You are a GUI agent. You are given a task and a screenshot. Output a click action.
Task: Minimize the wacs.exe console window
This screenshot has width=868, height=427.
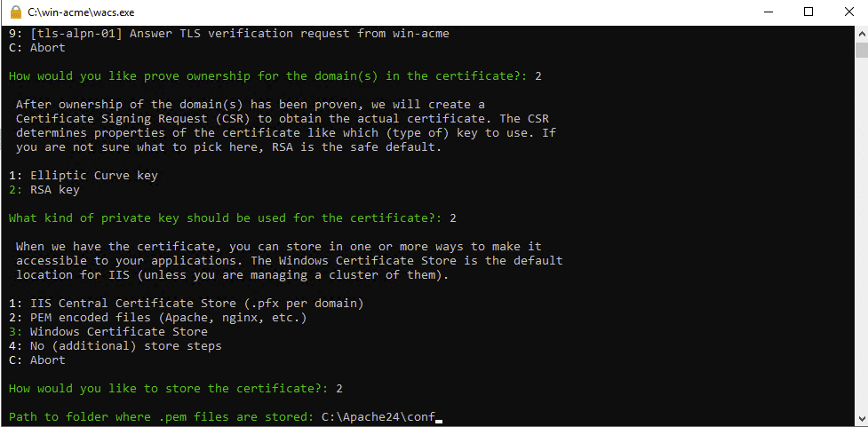coord(767,12)
